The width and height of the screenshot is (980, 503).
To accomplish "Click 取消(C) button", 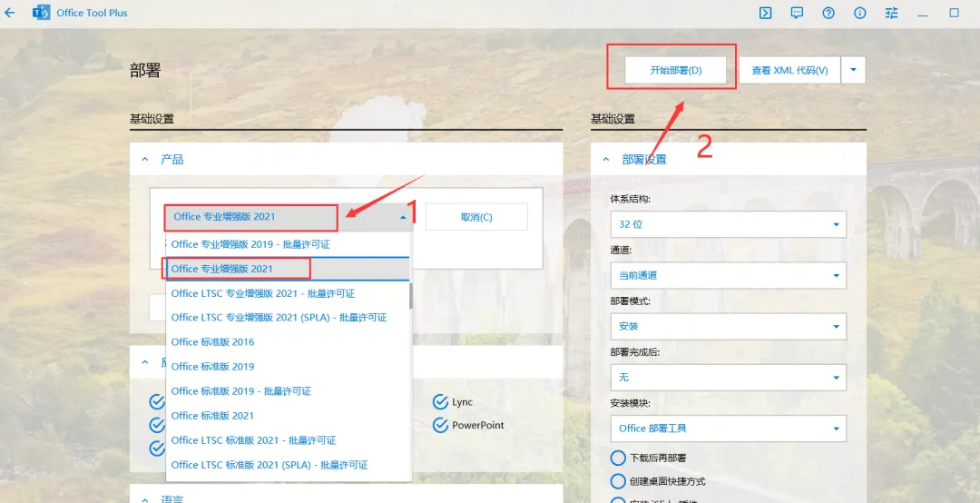I will point(476,217).
